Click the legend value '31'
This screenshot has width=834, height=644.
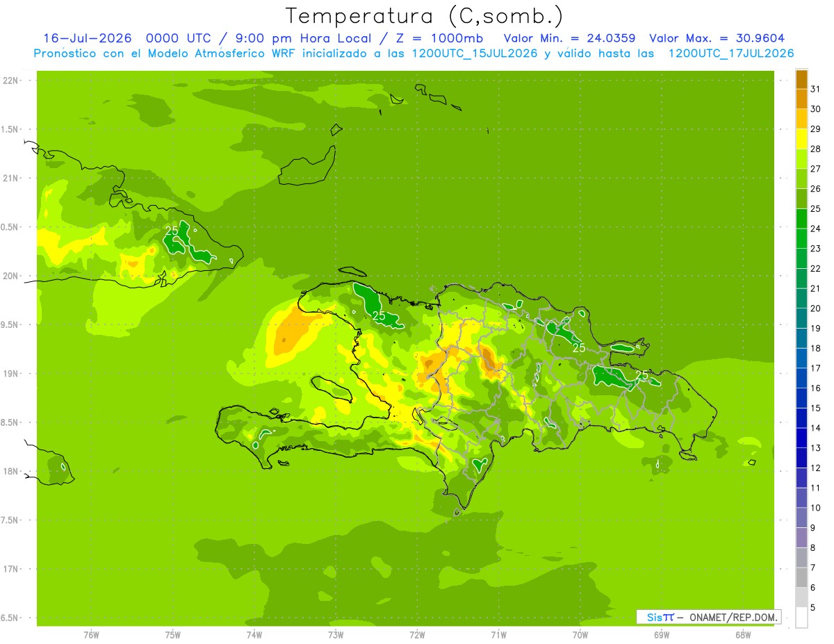point(815,89)
